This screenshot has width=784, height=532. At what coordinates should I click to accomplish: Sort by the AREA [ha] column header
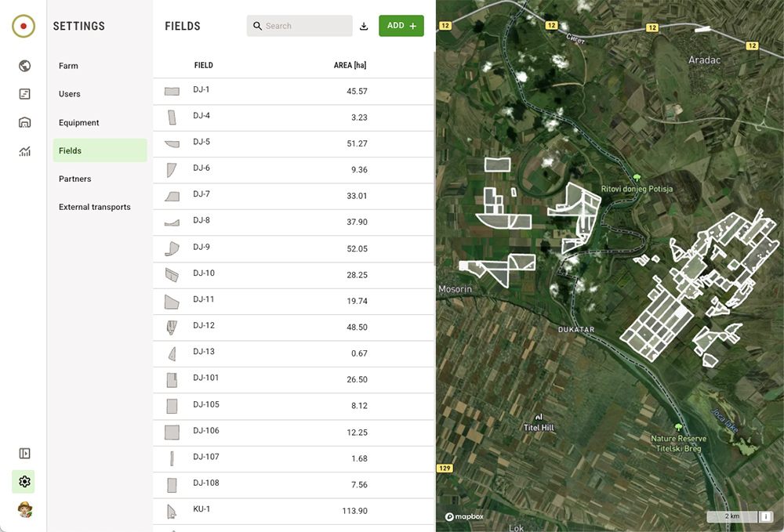click(x=350, y=66)
